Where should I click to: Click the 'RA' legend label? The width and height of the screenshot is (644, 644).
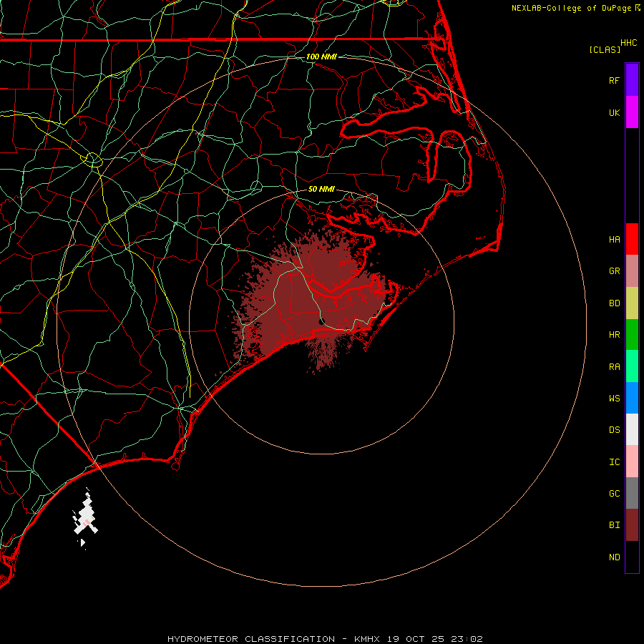[615, 366]
